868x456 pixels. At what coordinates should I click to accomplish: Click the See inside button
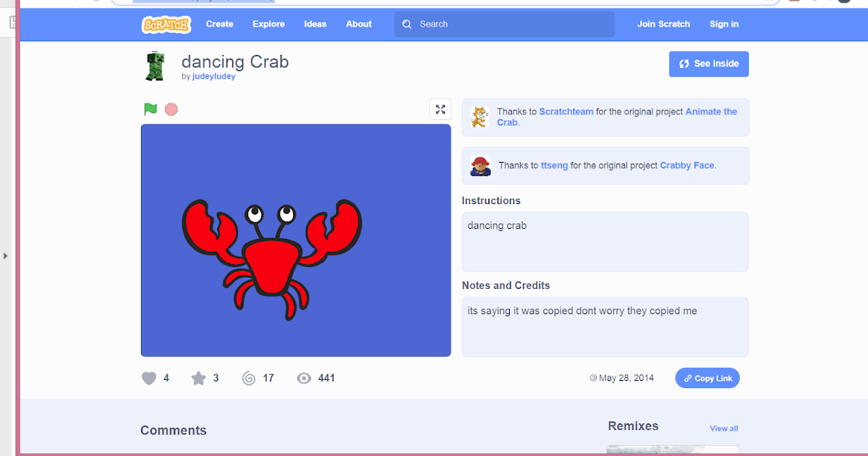(x=709, y=64)
